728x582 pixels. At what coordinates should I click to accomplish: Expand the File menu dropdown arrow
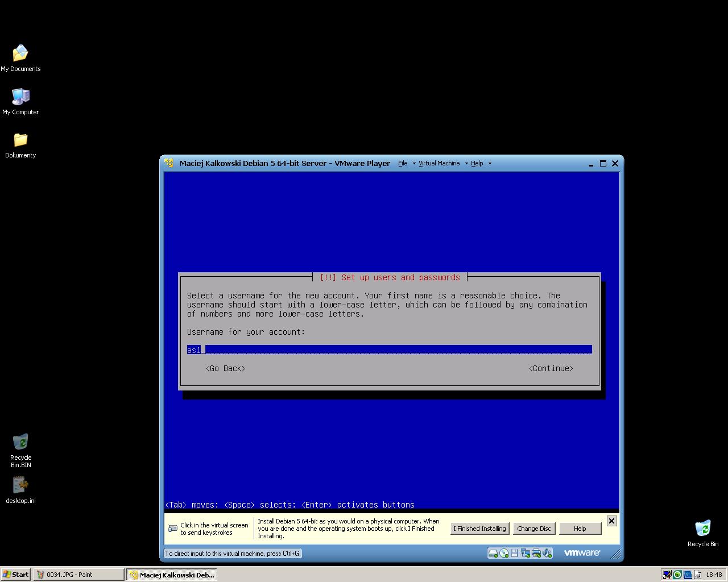tap(413, 163)
